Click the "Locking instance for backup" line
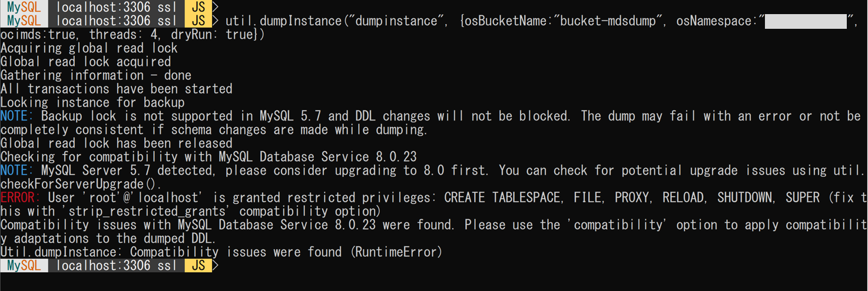The height and width of the screenshot is (291, 868). coord(92,102)
